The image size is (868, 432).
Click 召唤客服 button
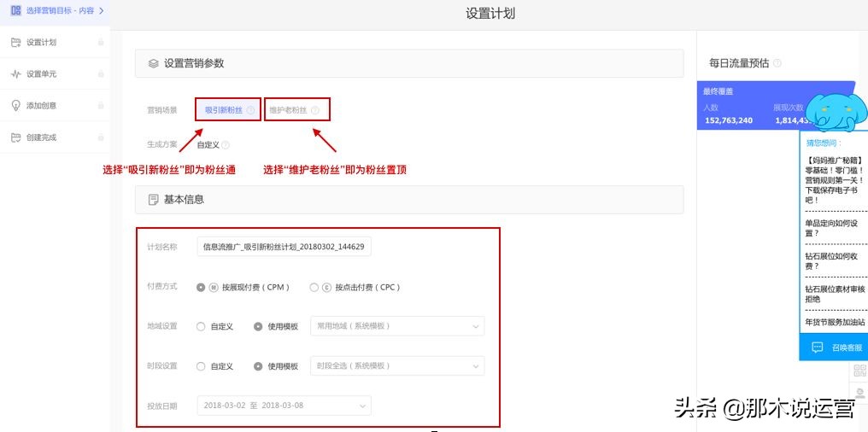(834, 347)
